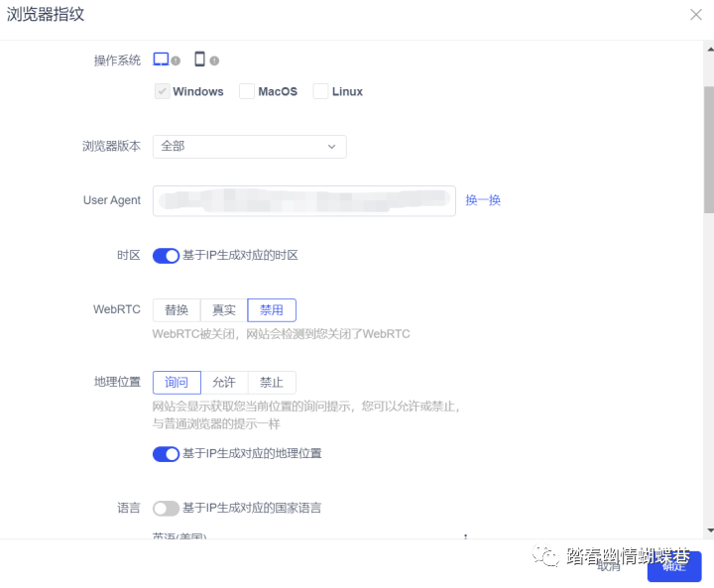Screen dimensions: 714x588
Task: Select 地理位置 询问 option
Action: pyautogui.click(x=177, y=382)
